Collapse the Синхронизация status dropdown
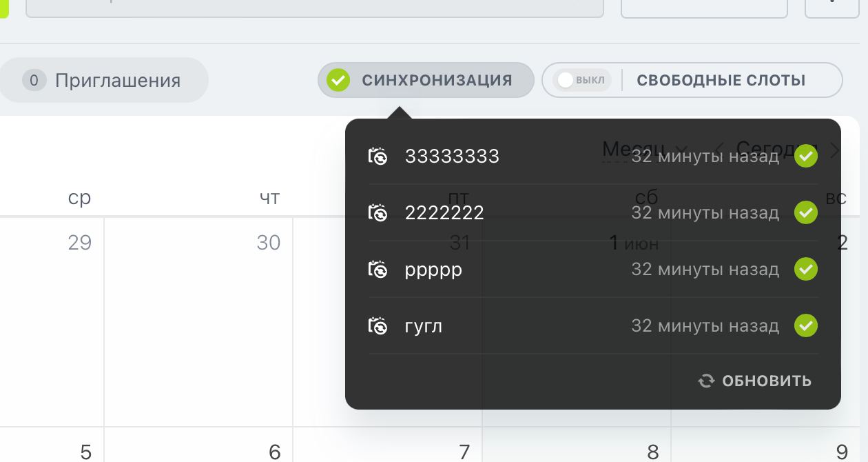The image size is (868, 462). (x=425, y=81)
